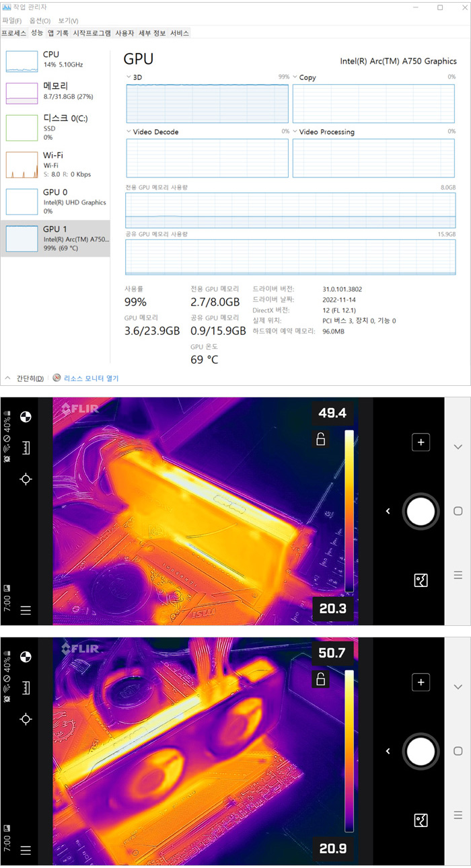Select the Wi-Fi item in sidebar

(55, 164)
